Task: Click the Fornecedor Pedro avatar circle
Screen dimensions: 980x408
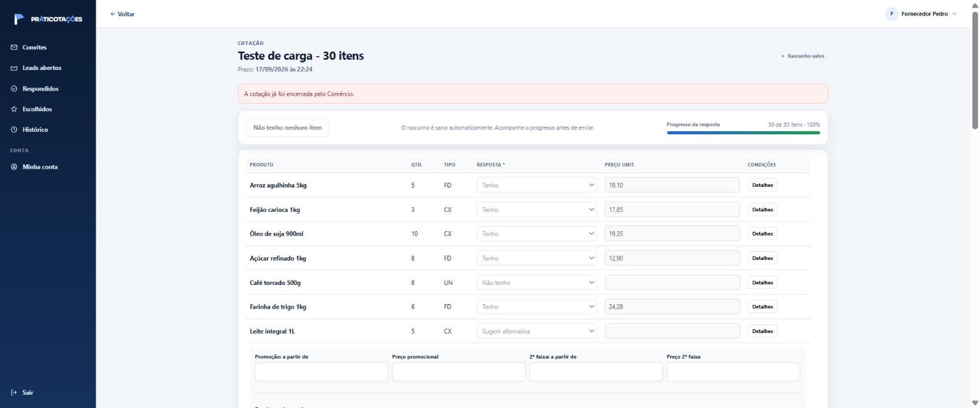Action: pyautogui.click(x=891, y=14)
